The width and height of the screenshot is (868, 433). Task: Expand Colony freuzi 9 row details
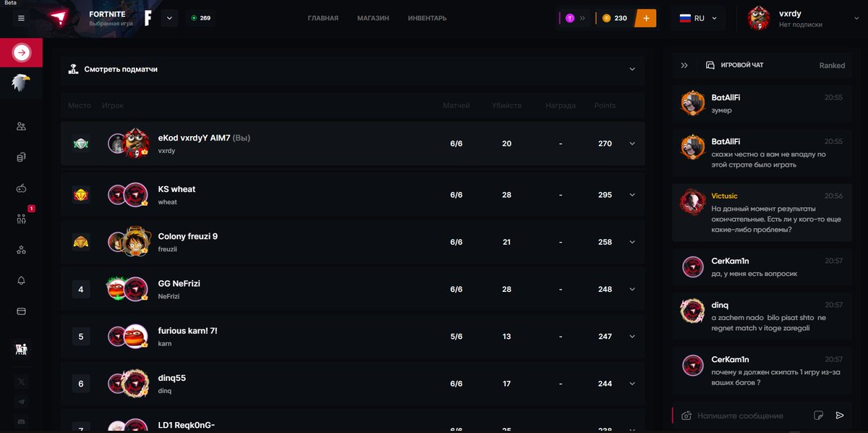click(632, 242)
